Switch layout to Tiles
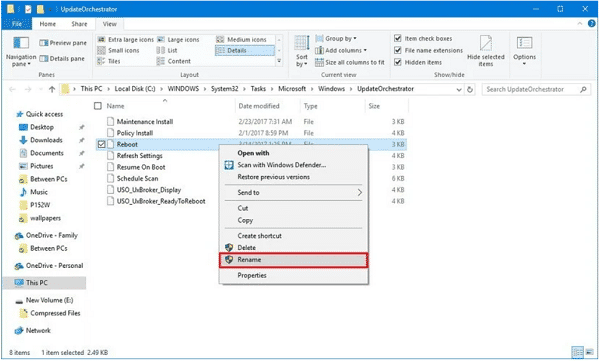The image size is (600, 361). tap(109, 61)
